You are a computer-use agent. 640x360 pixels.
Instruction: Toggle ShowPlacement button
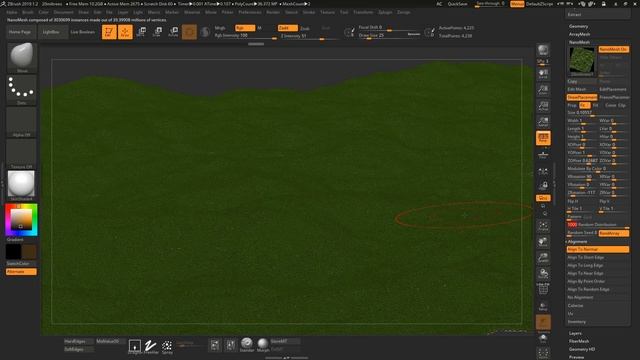pos(582,97)
